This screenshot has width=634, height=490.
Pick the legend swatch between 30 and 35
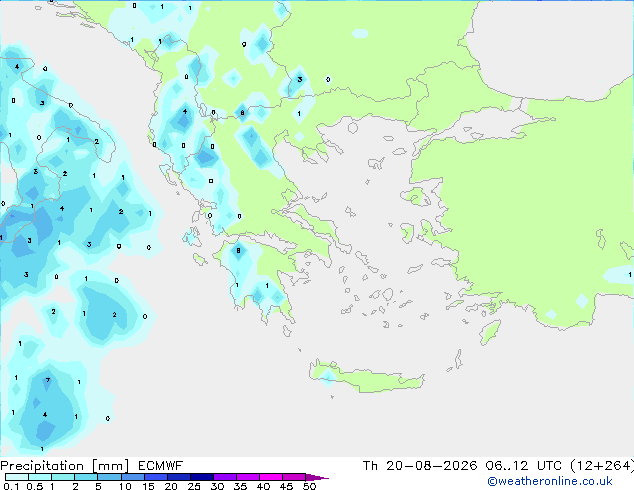[224, 477]
